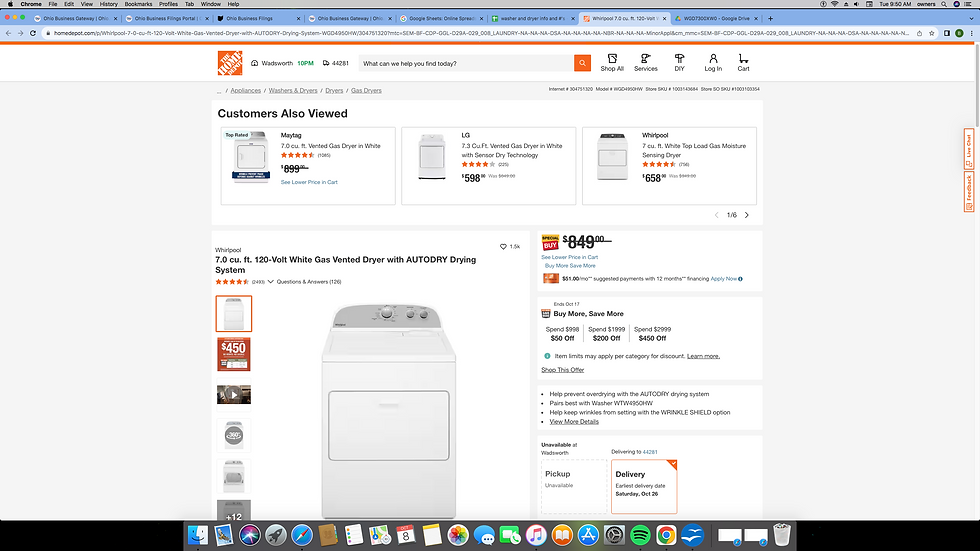Open Shop This Offer link
Viewport: 980px width, 551px height.
click(563, 370)
